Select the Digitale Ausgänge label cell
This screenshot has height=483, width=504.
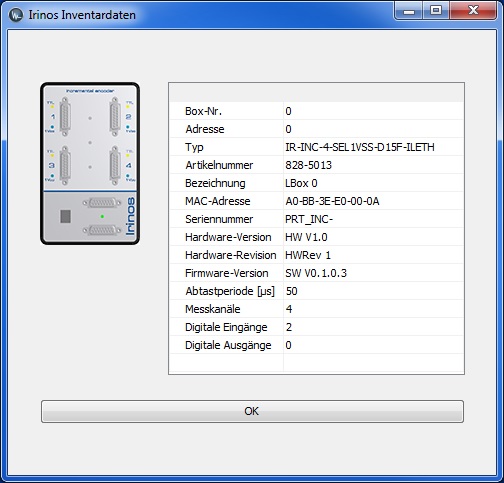pos(227,345)
